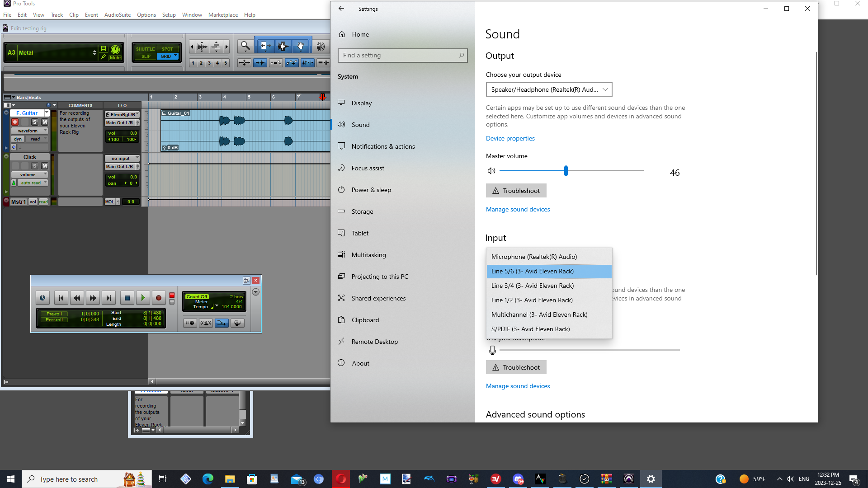Click Go to End in Transport

coord(108,298)
